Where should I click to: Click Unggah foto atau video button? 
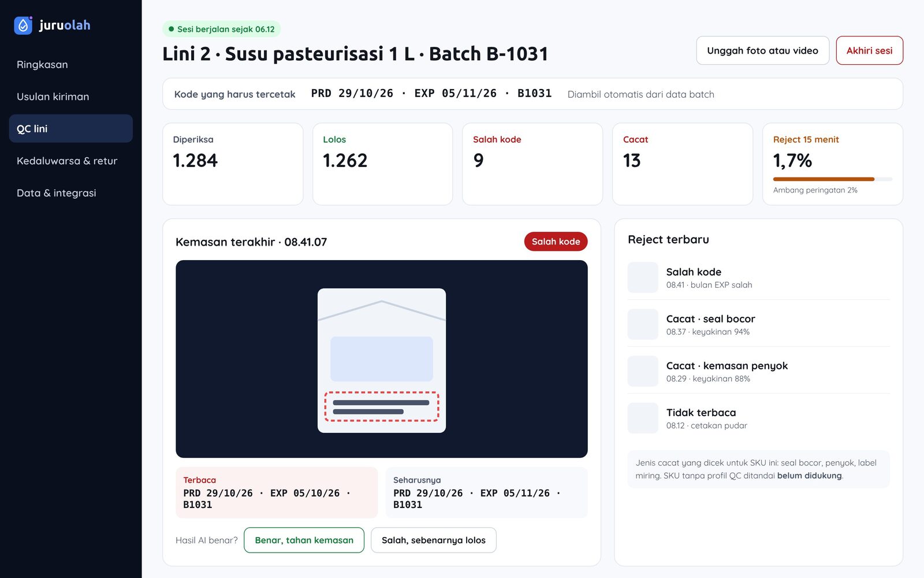[762, 50]
